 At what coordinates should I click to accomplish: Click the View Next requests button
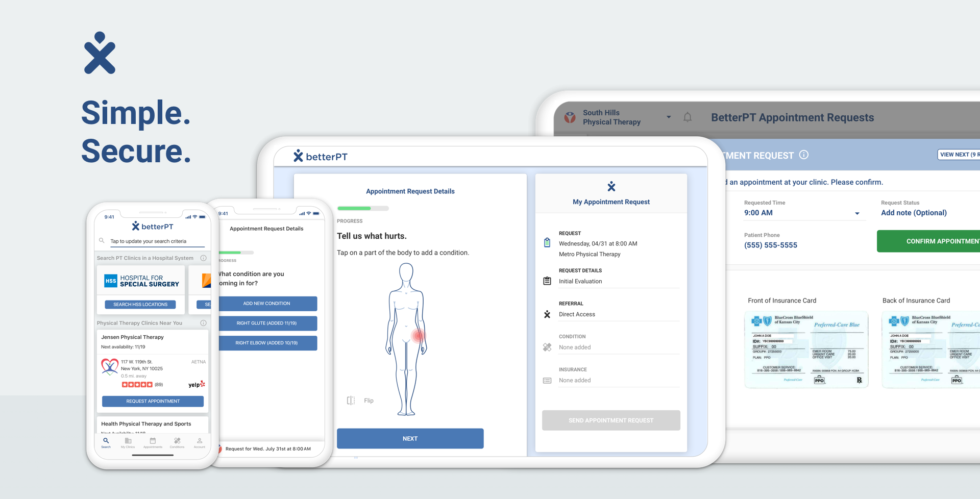tap(959, 155)
